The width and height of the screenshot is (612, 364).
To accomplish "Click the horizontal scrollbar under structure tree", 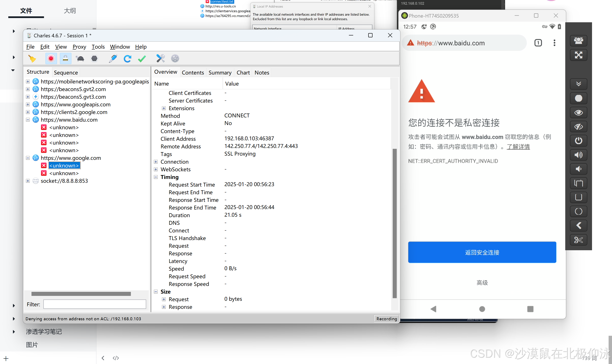I will tap(81, 294).
